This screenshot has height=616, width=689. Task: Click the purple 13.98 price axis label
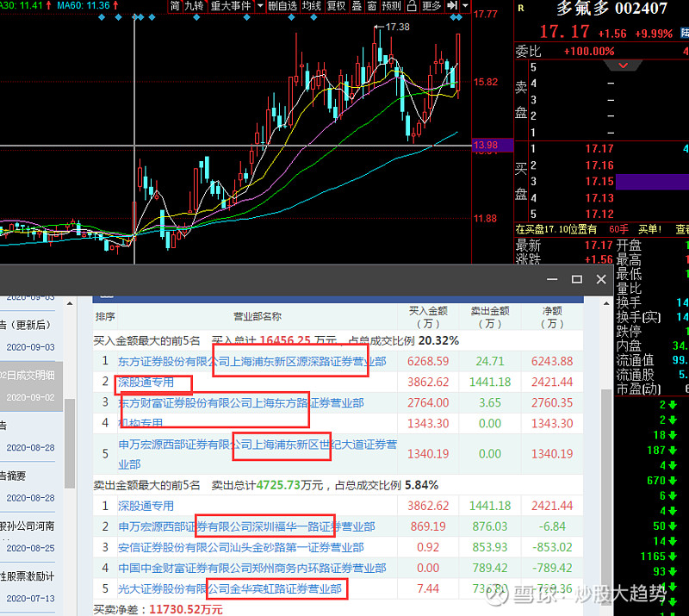[492, 145]
